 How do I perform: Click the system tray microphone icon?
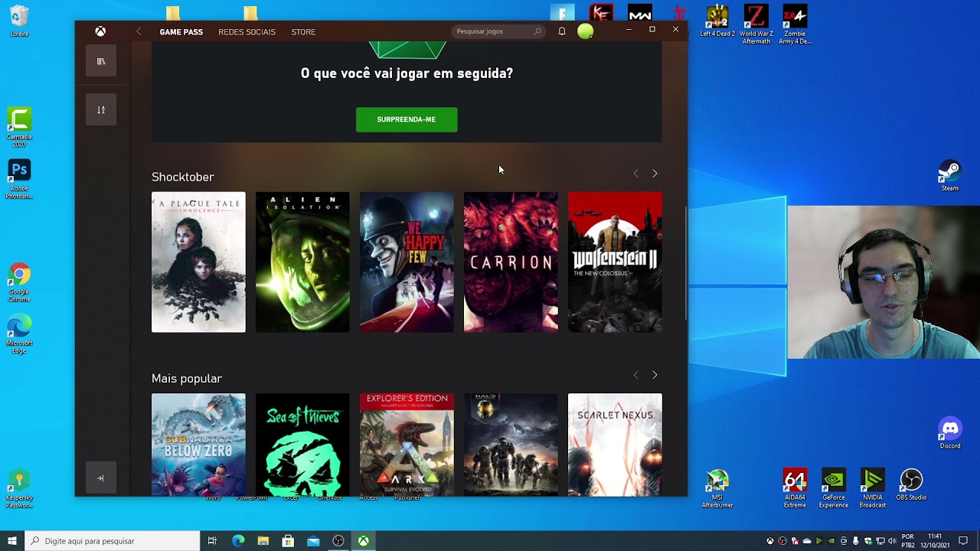[x=856, y=541]
